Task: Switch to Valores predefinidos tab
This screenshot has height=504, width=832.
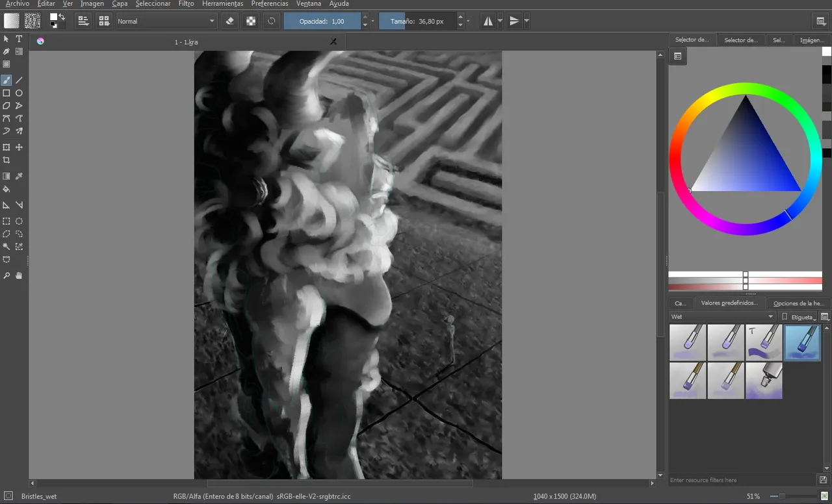Action: coord(729,303)
